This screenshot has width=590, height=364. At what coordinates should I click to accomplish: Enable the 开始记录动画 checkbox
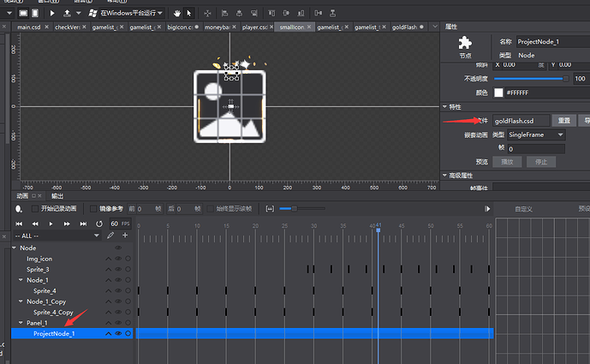[34, 208]
